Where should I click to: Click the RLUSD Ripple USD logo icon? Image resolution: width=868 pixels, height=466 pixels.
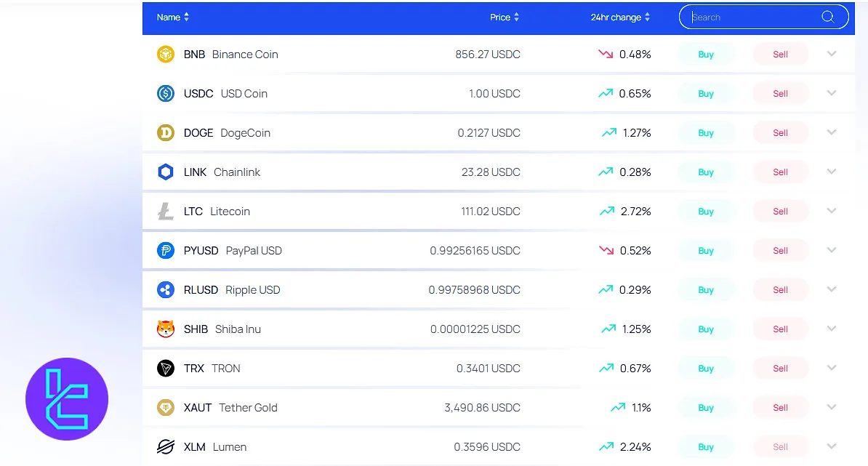click(166, 290)
